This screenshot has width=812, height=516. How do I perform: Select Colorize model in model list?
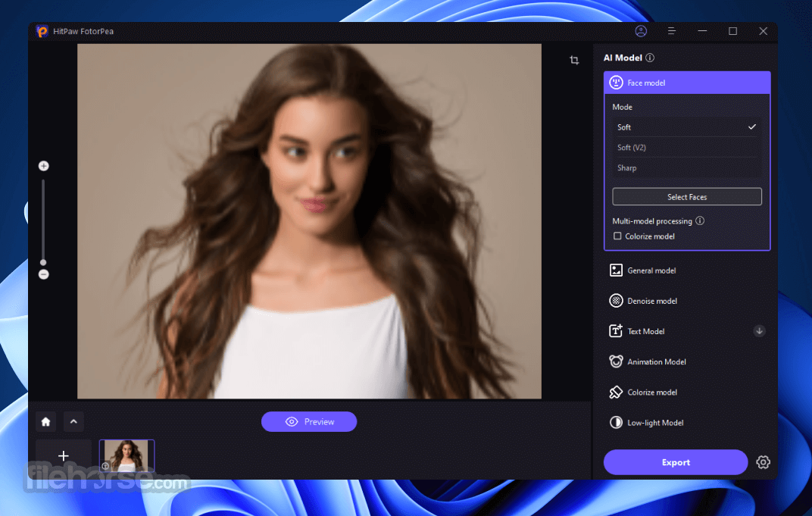click(687, 392)
